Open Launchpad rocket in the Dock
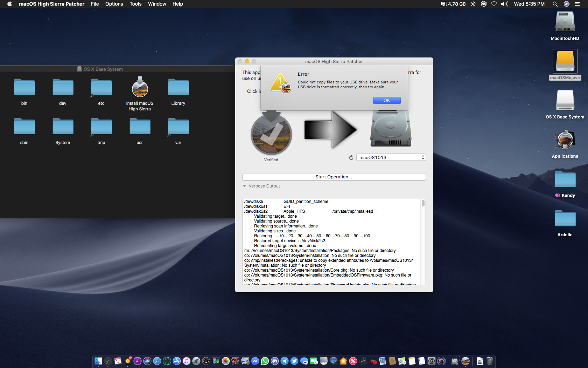 (196, 361)
